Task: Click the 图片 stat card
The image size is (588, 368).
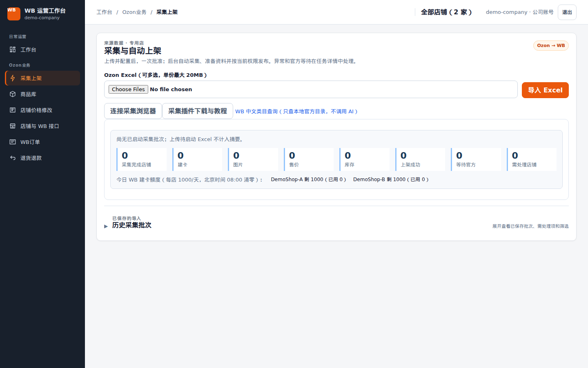Action: (x=253, y=159)
